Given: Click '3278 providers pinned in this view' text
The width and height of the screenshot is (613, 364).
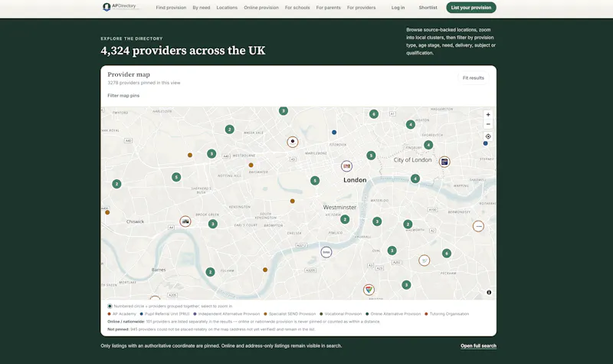Looking at the screenshot, I should point(144,83).
